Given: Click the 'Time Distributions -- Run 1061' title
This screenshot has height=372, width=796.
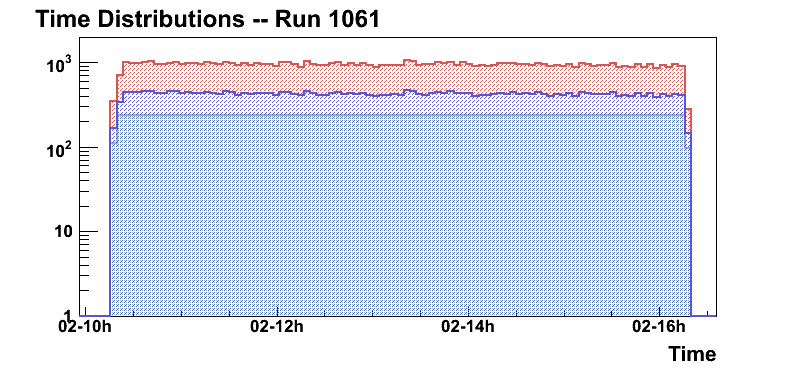Looking at the screenshot, I should click(x=207, y=19).
